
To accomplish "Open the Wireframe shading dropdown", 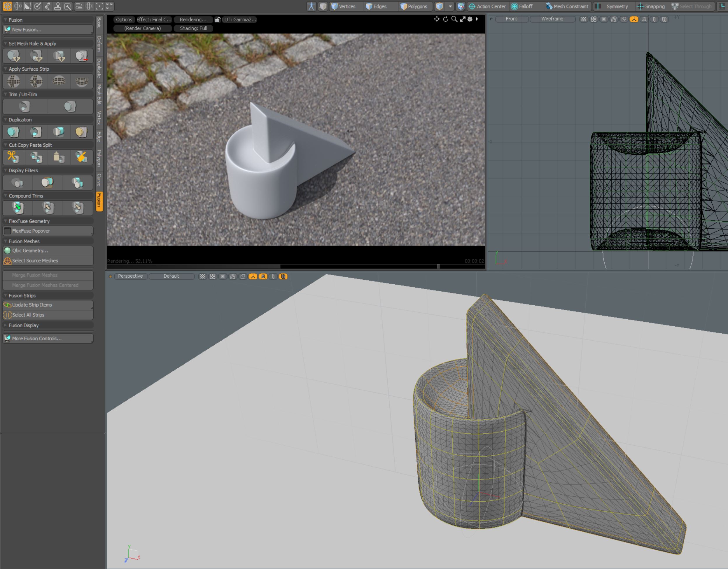I will coord(552,19).
